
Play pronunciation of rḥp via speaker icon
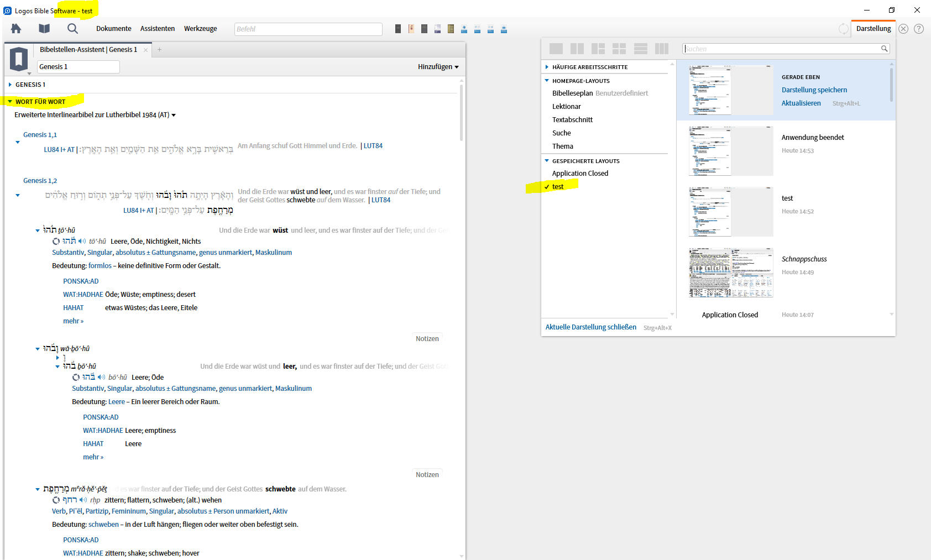(83, 500)
